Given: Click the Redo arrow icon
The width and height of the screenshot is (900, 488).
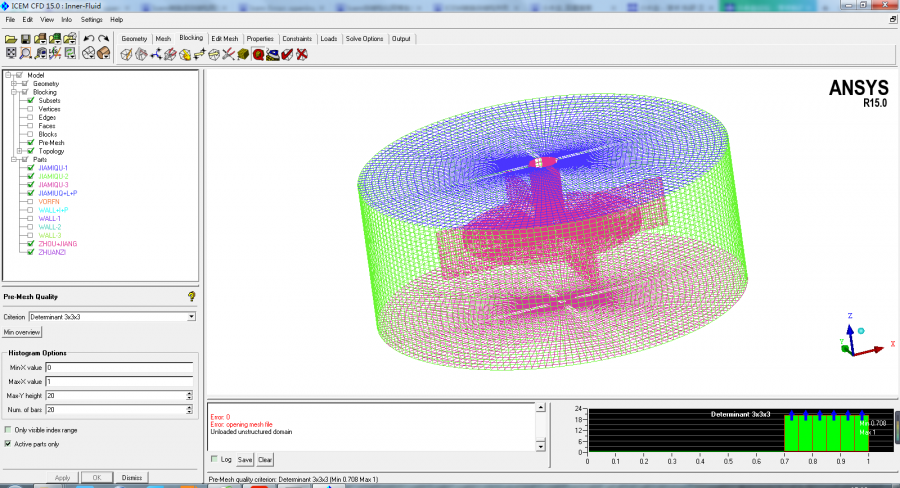Looking at the screenshot, I should [103, 39].
